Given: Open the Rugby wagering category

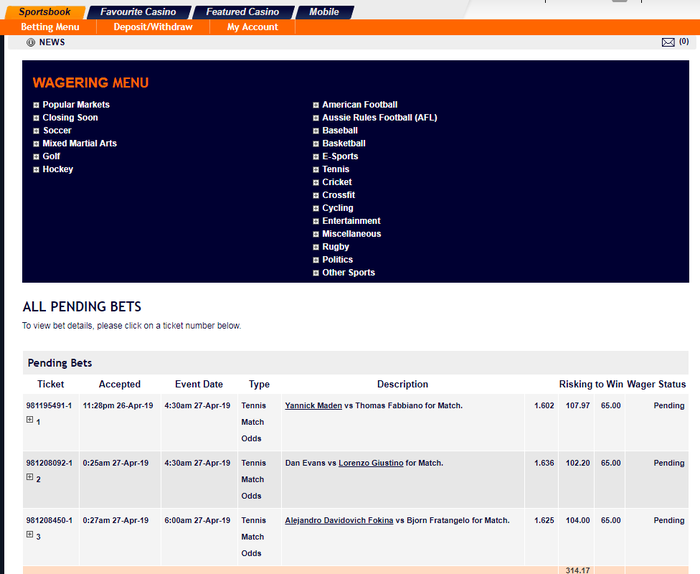Looking at the screenshot, I should click(x=336, y=247).
